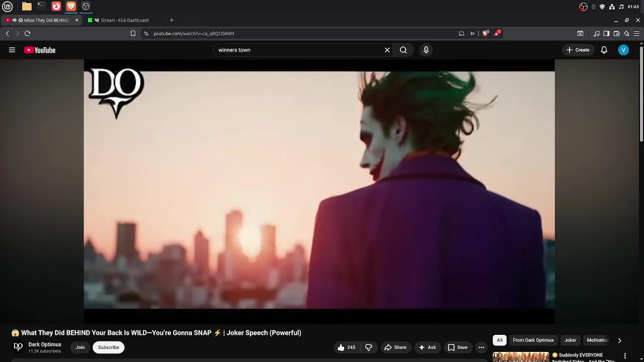Open the file manager folder icon
The image size is (644, 362).
point(27,7)
